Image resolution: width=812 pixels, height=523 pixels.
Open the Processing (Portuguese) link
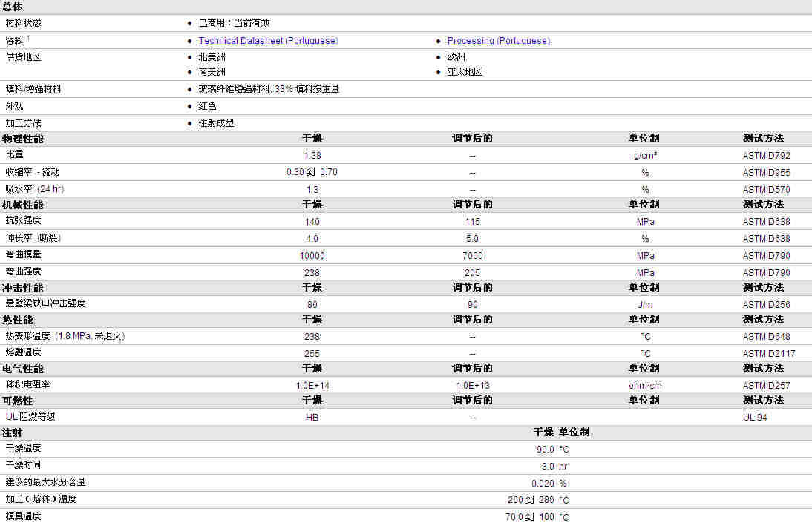[498, 41]
